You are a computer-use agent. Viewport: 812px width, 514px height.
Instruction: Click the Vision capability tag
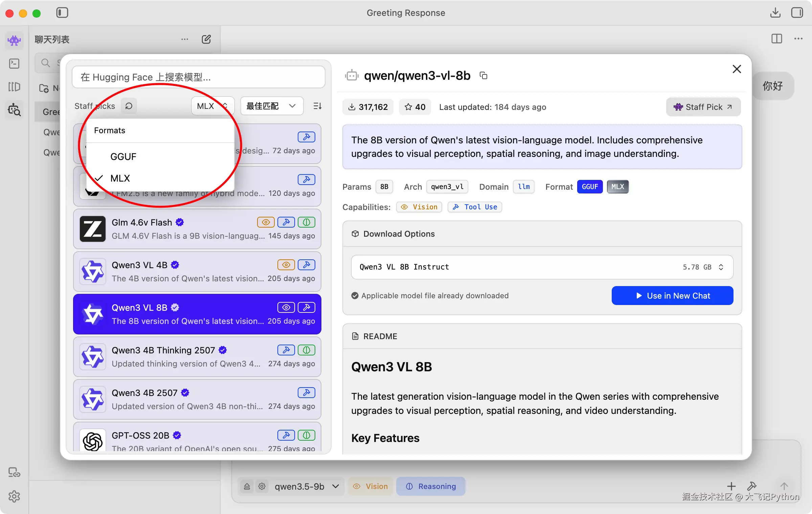click(x=419, y=207)
